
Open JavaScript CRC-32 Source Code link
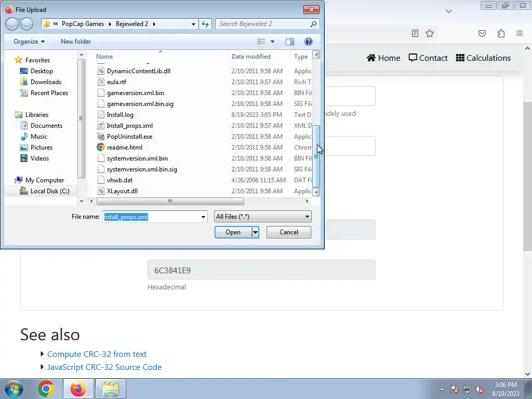click(104, 367)
